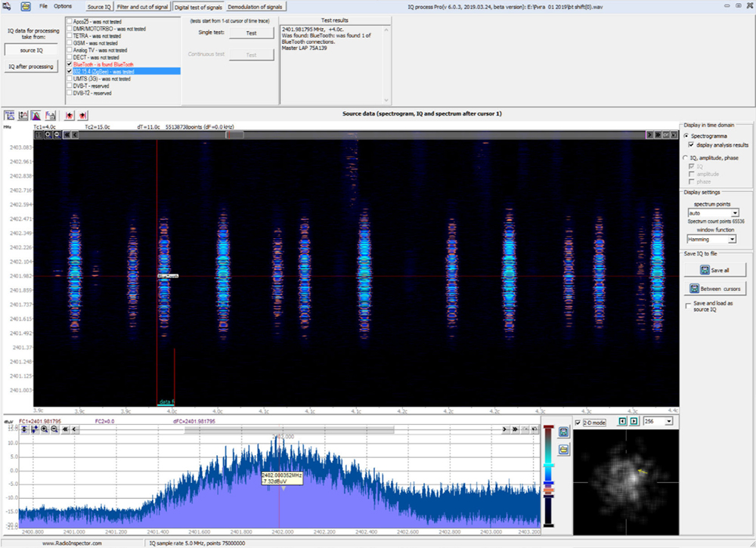Click the spectrogram horizontal scrollbar thumb

(234, 135)
